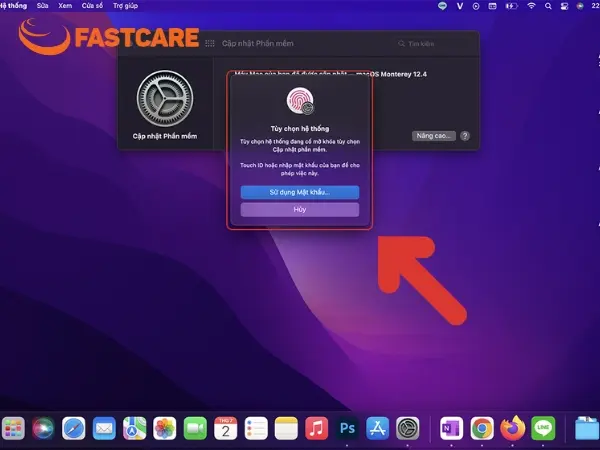Click the Touch ID fingerprint icon

coord(300,101)
